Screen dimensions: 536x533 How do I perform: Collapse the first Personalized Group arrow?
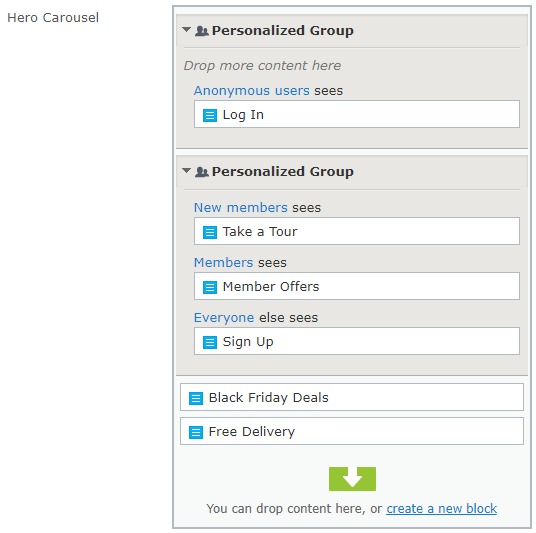point(186,30)
